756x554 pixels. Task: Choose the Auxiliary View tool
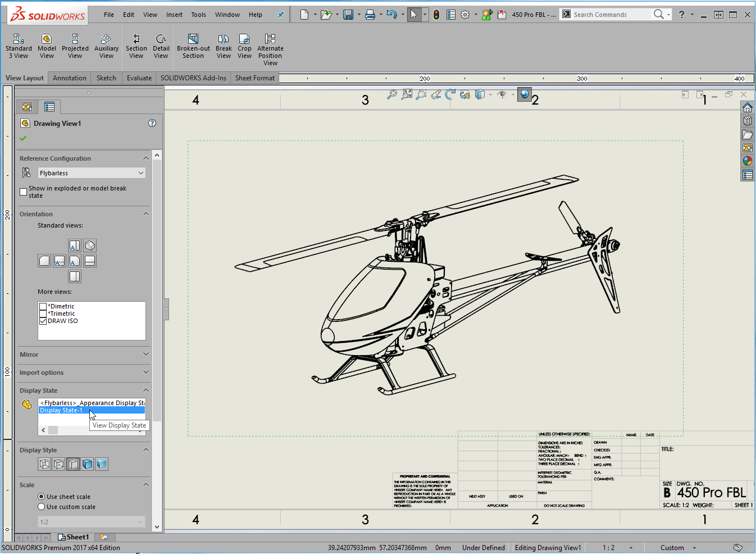106,46
